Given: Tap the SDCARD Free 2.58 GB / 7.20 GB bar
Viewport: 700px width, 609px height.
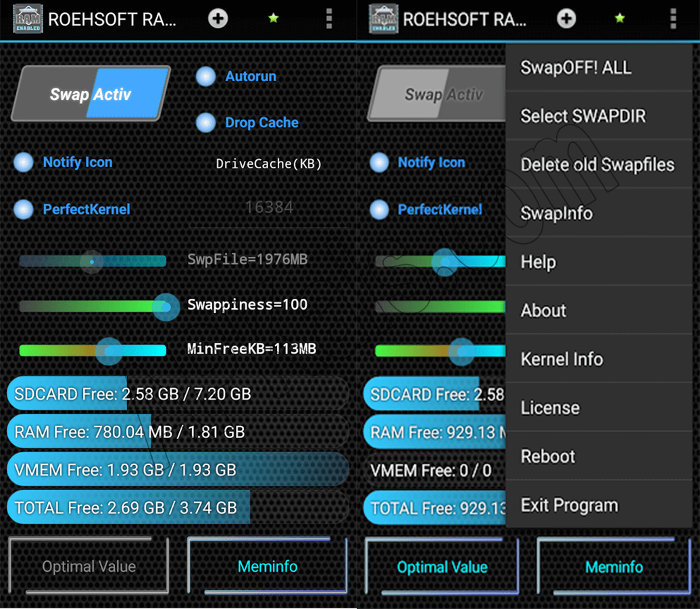Looking at the screenshot, I should point(178,394).
